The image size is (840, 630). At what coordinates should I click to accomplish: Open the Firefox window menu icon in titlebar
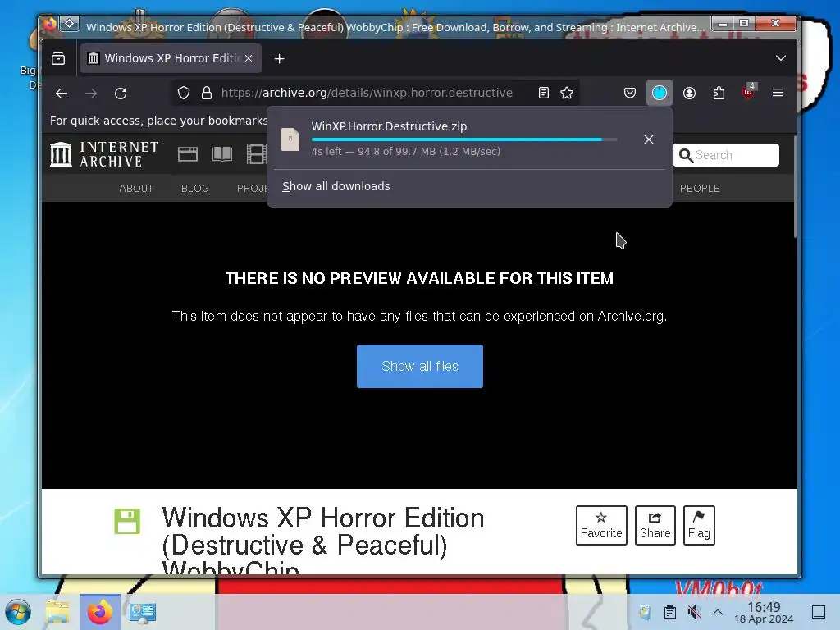click(70, 24)
